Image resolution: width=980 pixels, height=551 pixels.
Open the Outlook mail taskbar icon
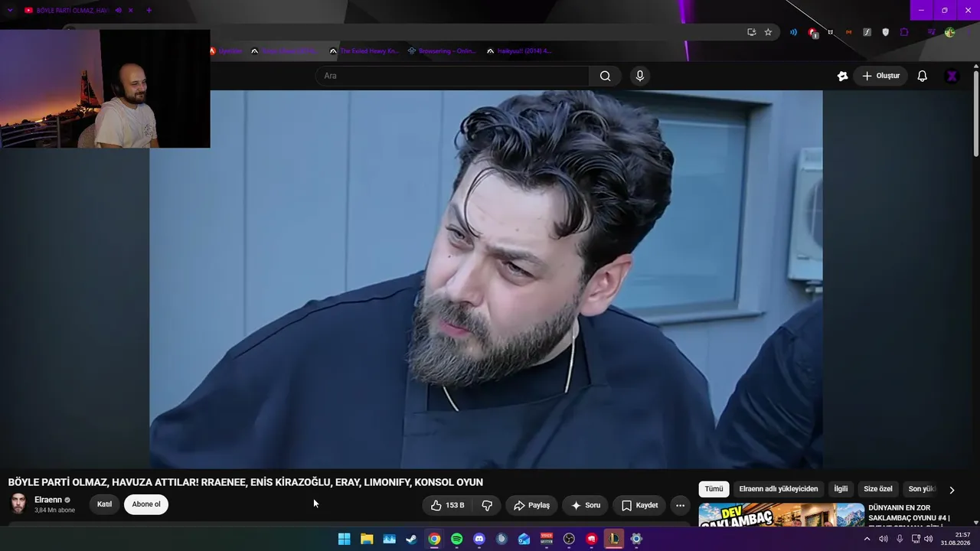pyautogui.click(x=524, y=539)
